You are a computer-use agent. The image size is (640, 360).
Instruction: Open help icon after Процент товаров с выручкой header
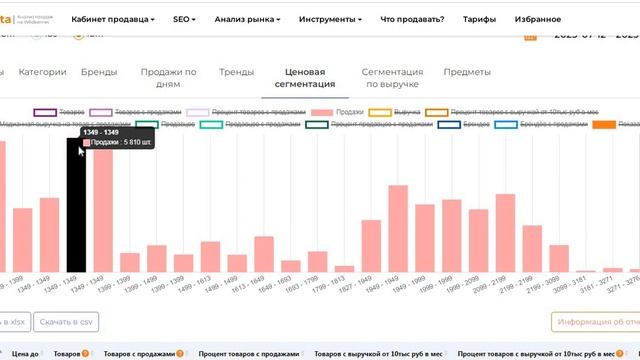point(620,353)
